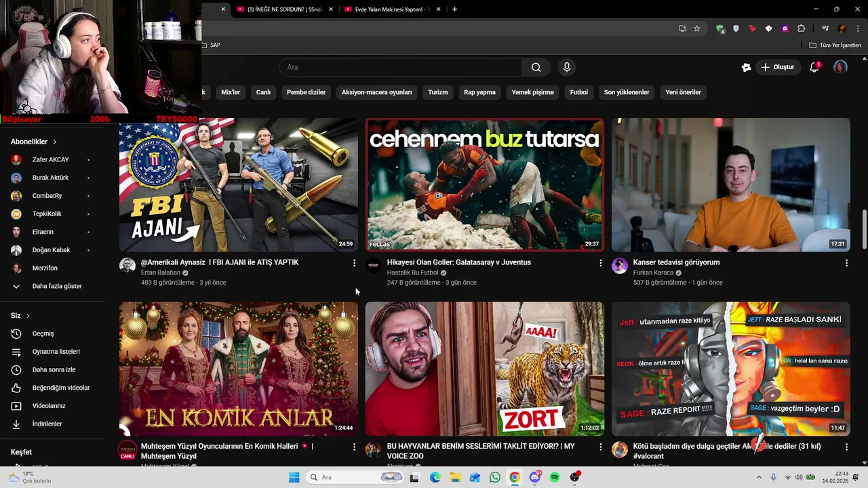Select the Aksiyon-macera oyunları filter chip
This screenshot has width=868, height=488.
click(x=376, y=92)
